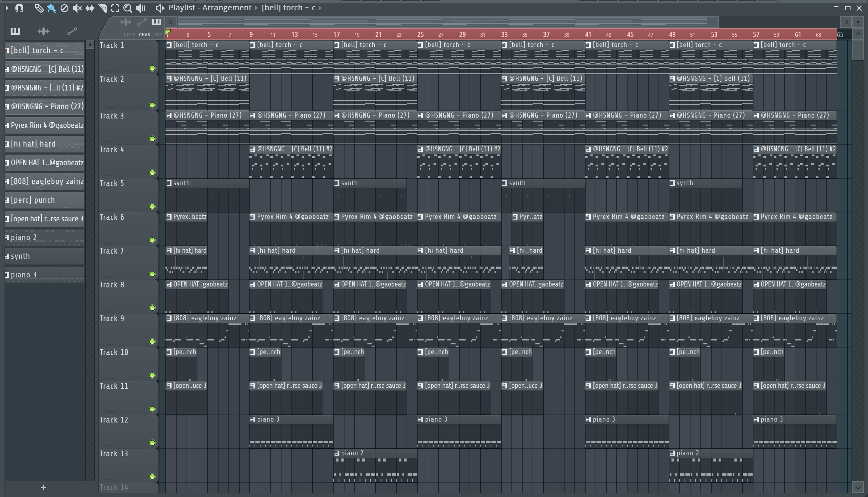Mute Track 3
The height and width of the screenshot is (497, 868).
[x=153, y=139]
